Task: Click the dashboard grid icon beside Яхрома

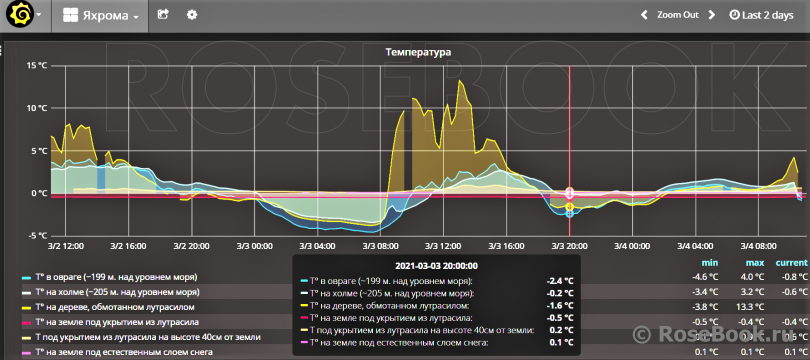Action: click(70, 15)
